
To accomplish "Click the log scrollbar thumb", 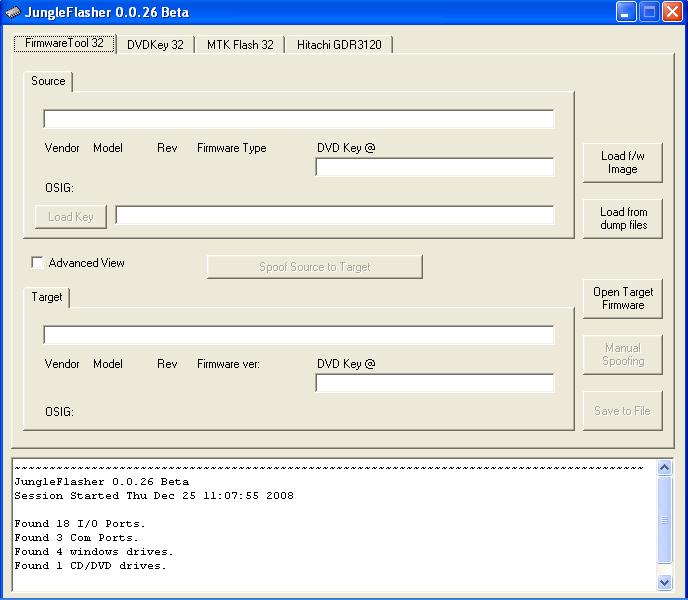I will (664, 520).
